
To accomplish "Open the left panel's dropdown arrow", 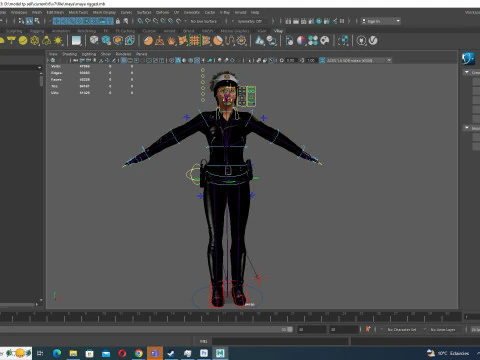I will point(40,67).
